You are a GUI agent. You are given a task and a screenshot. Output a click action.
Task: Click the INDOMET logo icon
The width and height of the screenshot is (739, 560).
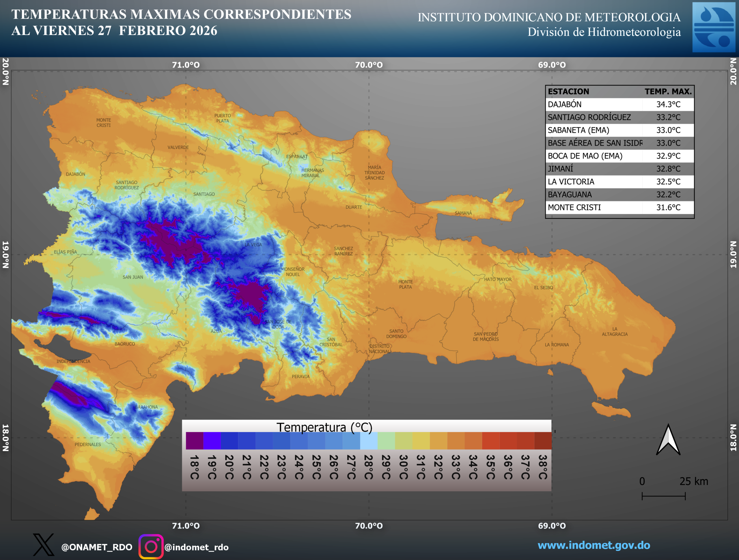click(714, 27)
